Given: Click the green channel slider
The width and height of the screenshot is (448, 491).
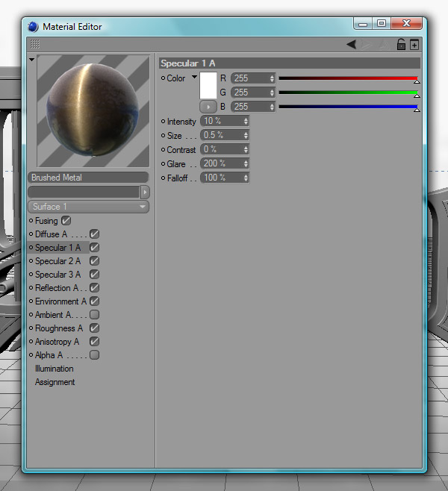Looking at the screenshot, I should tap(349, 93).
